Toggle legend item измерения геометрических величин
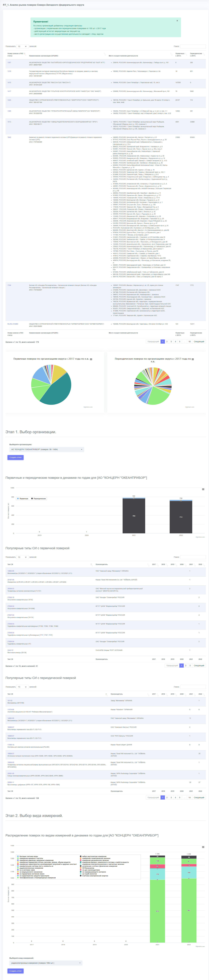209x980 pixels. pyautogui.click(x=95, y=858)
